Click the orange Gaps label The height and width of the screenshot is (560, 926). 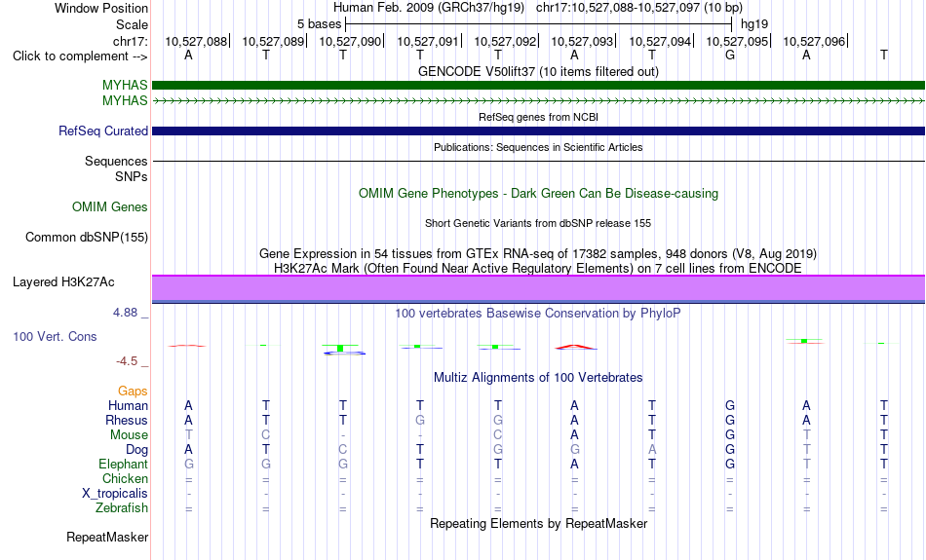133,391
